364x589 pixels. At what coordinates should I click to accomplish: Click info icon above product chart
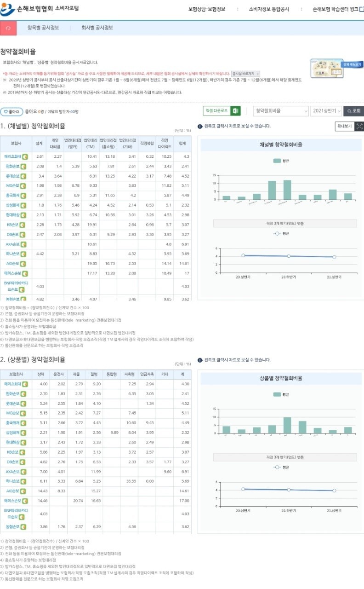coord(200,360)
